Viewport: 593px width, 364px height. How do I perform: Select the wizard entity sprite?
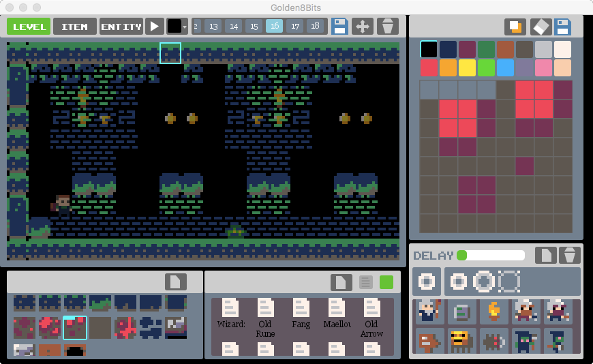429,311
